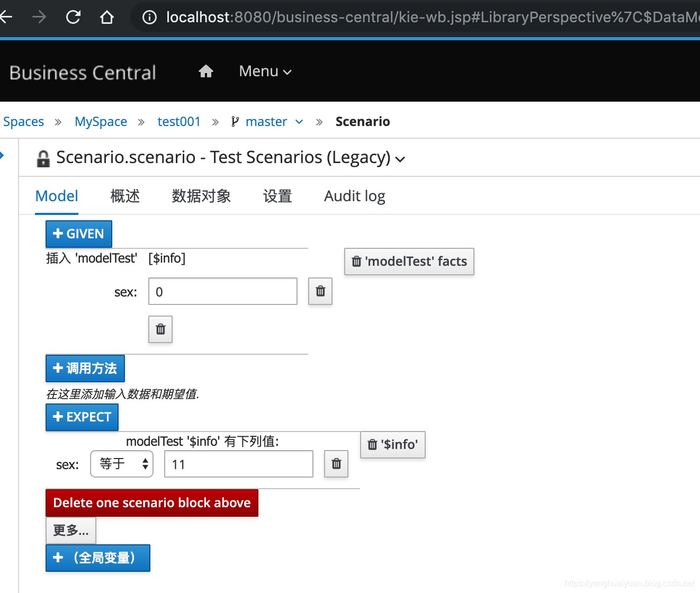The image size is (700, 593).
Task: Switch to the 概述 tab
Action: 125,196
